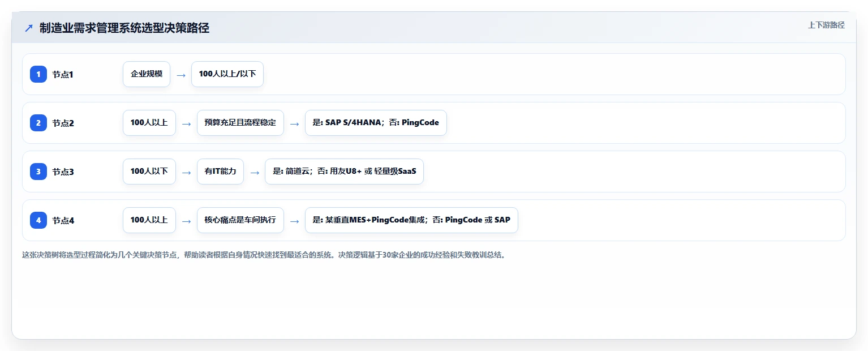Click the title 制造业需求管理系统选型决策路径
The image size is (868, 351).
pos(124,28)
